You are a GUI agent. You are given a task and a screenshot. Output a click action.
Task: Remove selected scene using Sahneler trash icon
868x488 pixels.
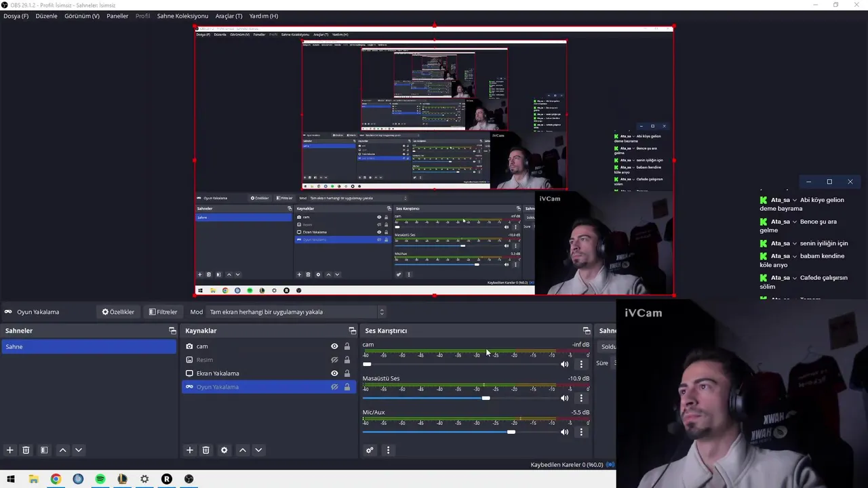pos(26,450)
